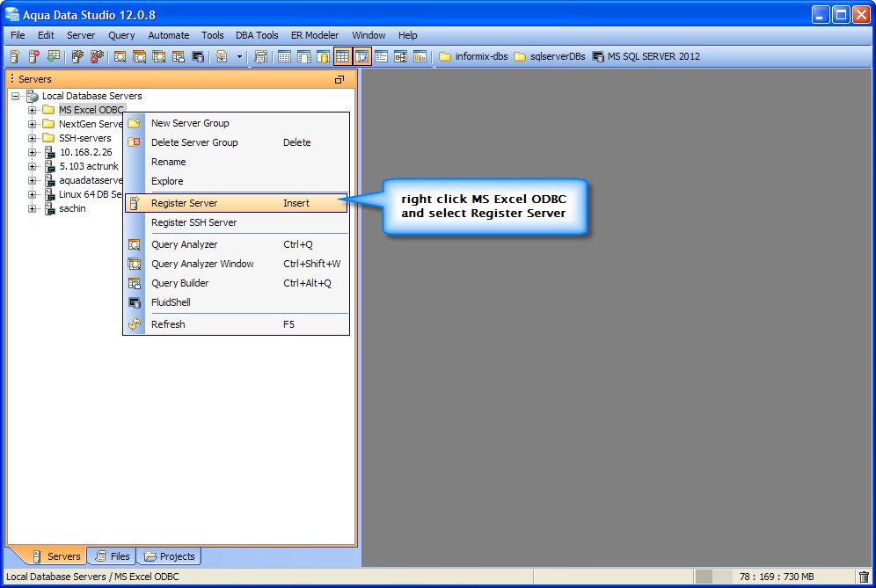
Task: Click the form view list toolbar icon
Action: [x=381, y=56]
